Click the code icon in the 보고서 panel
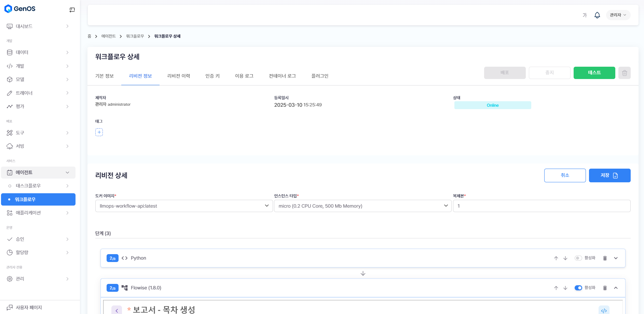 (x=604, y=310)
